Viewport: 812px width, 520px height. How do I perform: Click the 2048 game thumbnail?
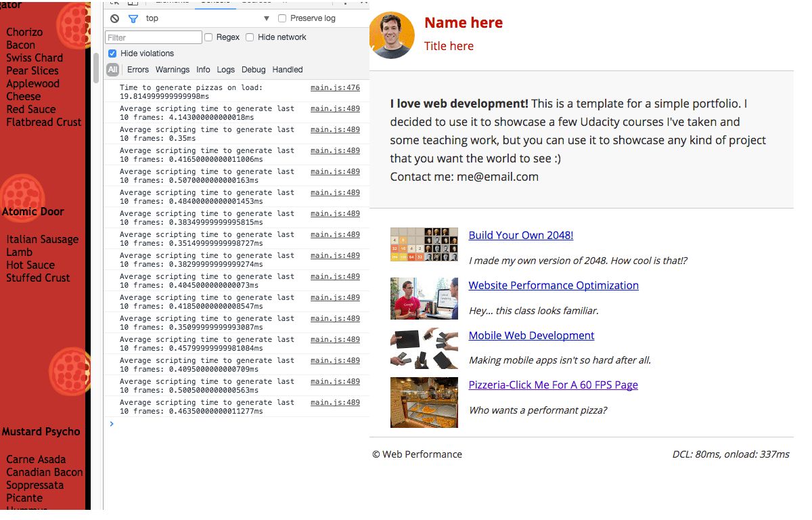(424, 244)
